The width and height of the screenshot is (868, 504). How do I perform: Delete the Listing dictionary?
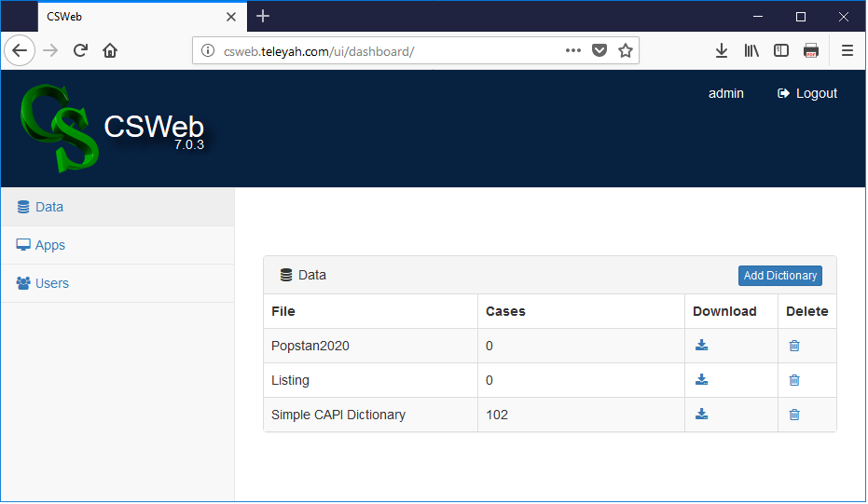tap(794, 380)
